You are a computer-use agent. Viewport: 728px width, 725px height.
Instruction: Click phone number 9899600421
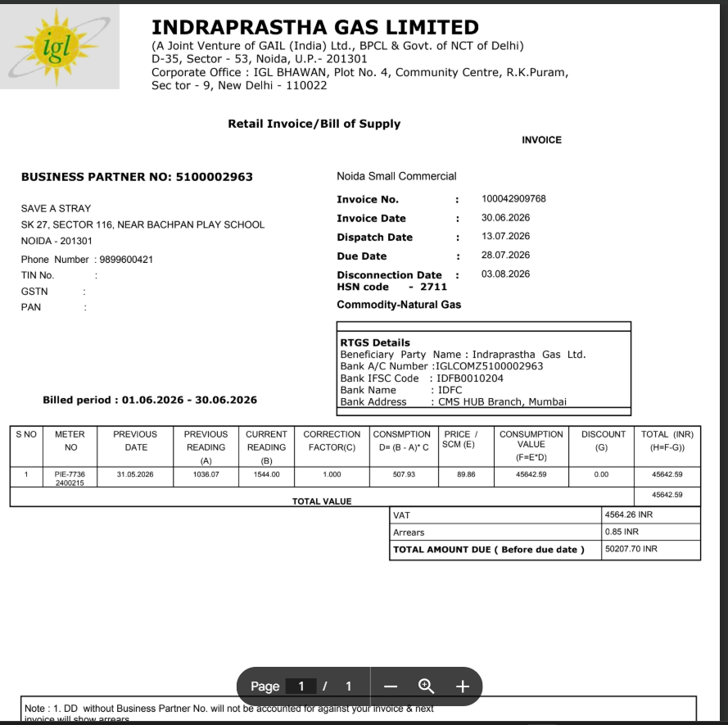126,260
